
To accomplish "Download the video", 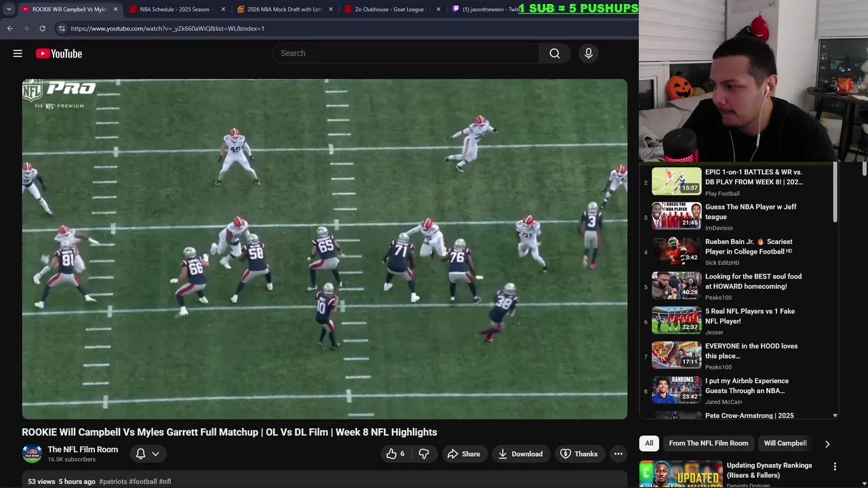I will [x=520, y=454].
